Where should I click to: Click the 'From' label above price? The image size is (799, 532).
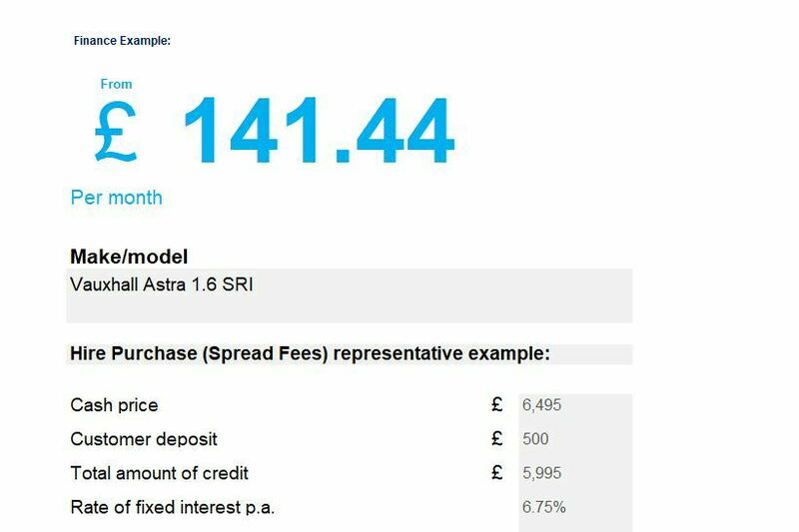tap(116, 84)
